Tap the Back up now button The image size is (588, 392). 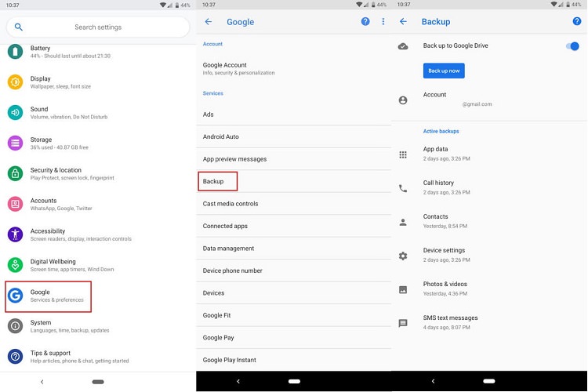[444, 71]
